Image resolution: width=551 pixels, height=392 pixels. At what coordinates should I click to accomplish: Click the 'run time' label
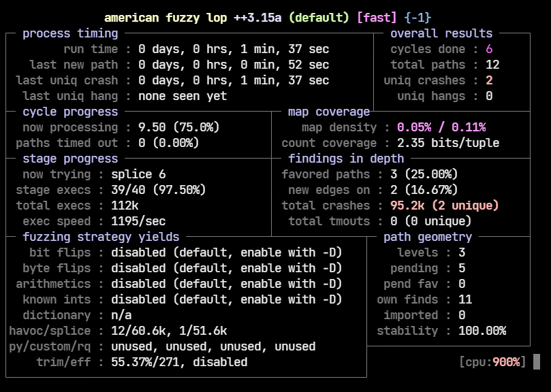(x=91, y=49)
